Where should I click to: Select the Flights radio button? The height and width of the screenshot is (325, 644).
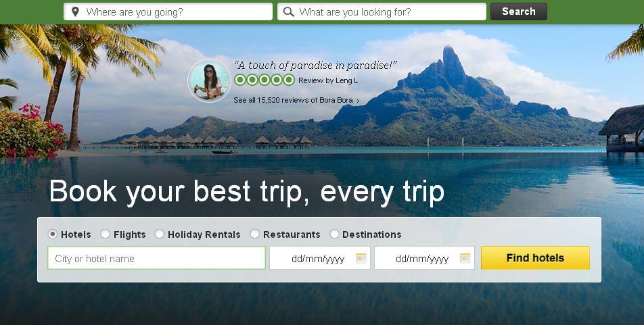coord(106,234)
